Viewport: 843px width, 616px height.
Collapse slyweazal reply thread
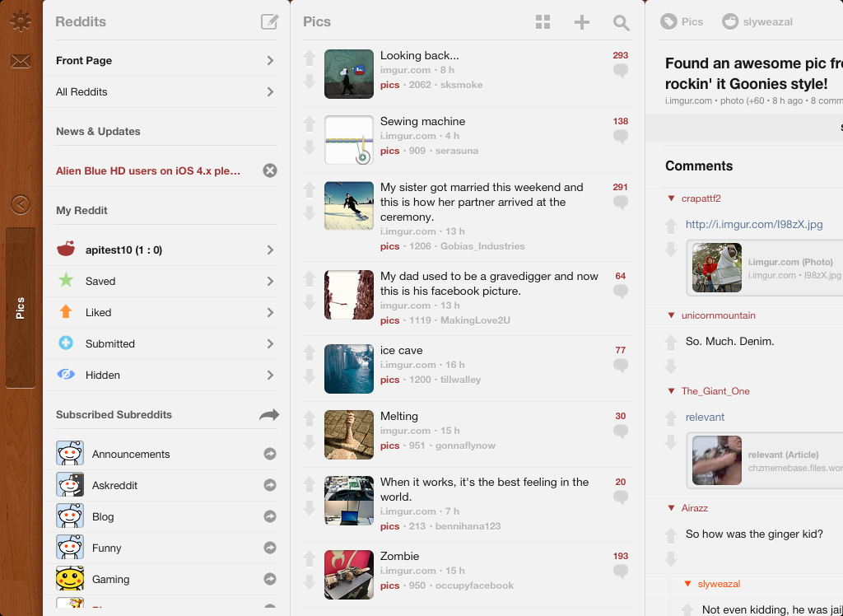(687, 584)
